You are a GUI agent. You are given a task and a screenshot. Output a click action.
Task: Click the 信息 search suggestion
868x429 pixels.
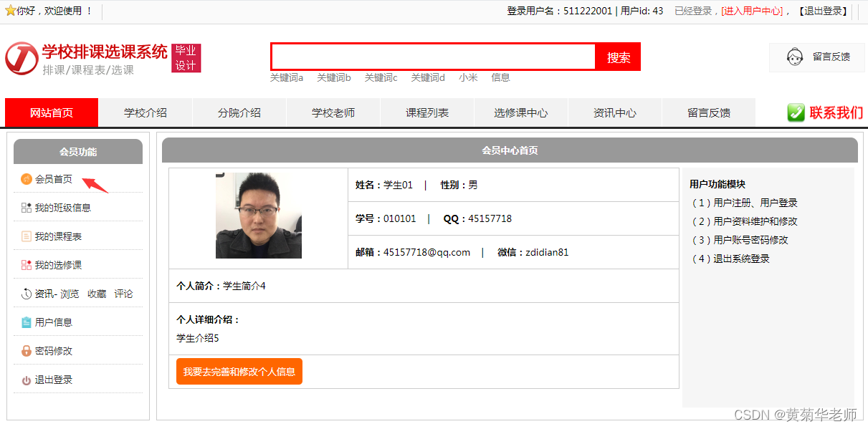pos(500,77)
